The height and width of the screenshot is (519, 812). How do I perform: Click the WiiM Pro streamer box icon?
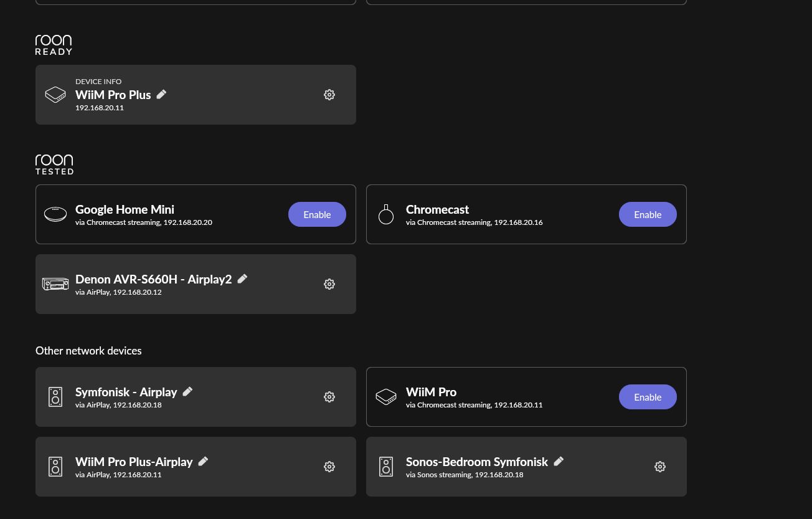point(386,397)
